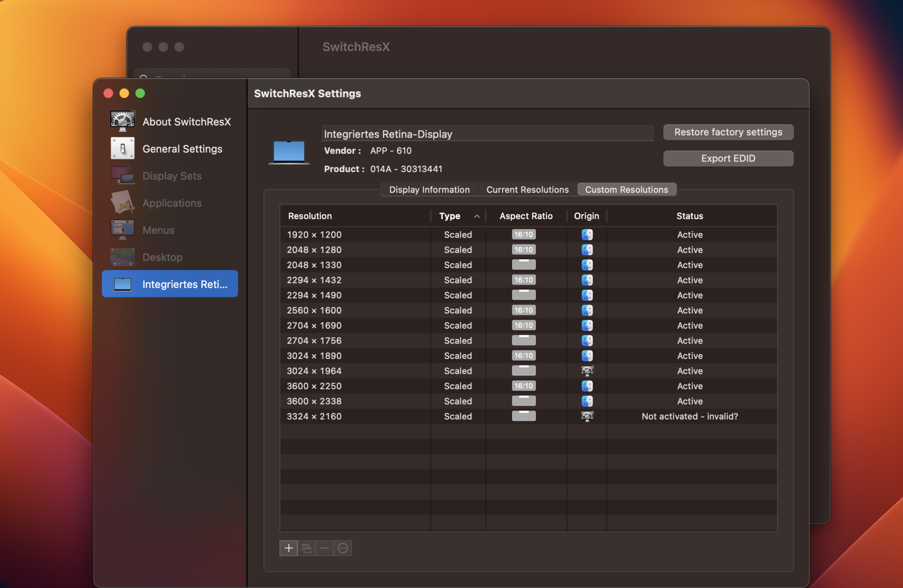Click Restore factory settings button
The height and width of the screenshot is (588, 903).
click(728, 132)
